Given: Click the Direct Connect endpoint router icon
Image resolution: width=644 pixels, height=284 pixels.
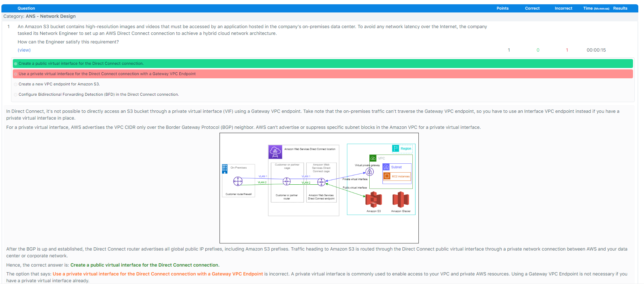Looking at the screenshot, I should (x=321, y=182).
